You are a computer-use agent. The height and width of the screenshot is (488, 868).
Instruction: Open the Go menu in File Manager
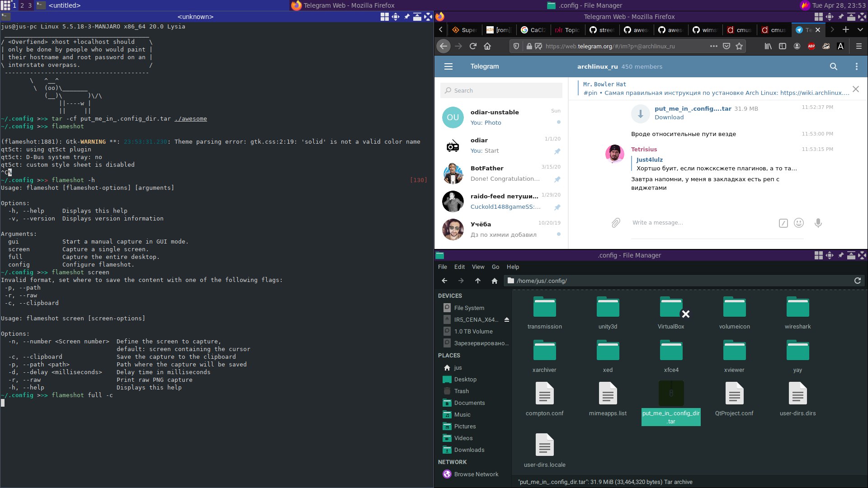click(x=495, y=267)
